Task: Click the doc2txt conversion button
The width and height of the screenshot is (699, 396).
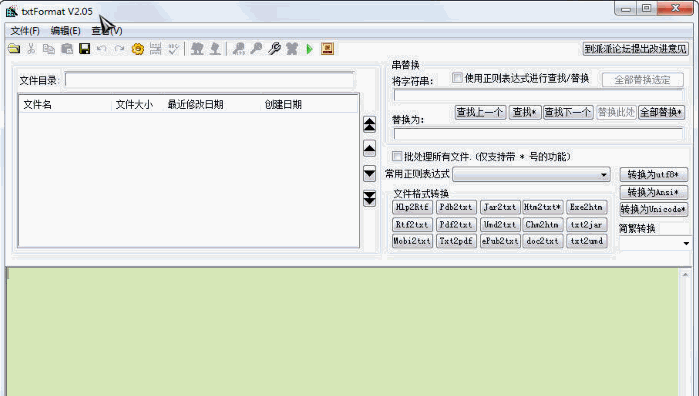Action: coord(543,241)
